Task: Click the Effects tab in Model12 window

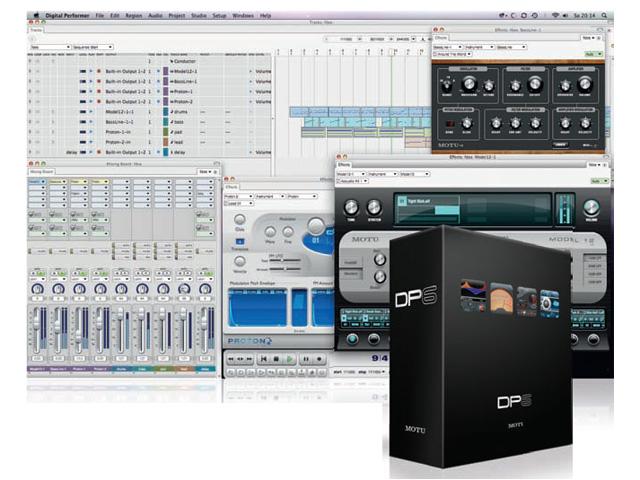Action: pyautogui.click(x=344, y=164)
